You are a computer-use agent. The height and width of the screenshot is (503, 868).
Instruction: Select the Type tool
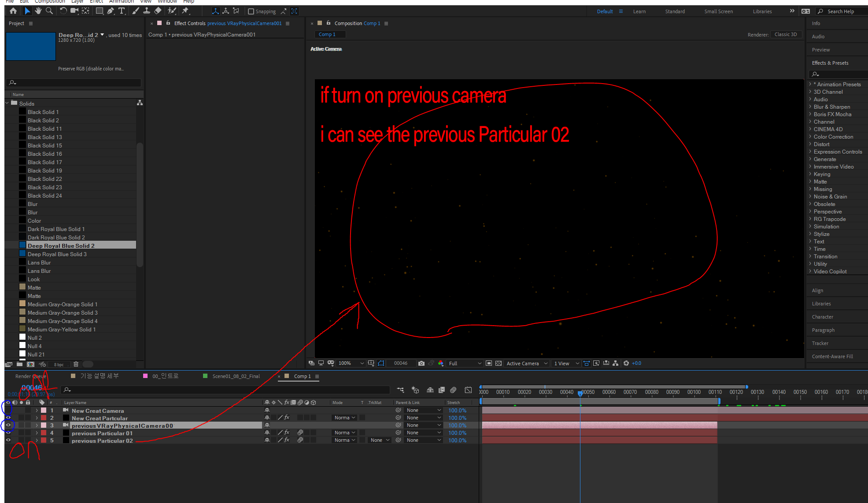coord(122,11)
